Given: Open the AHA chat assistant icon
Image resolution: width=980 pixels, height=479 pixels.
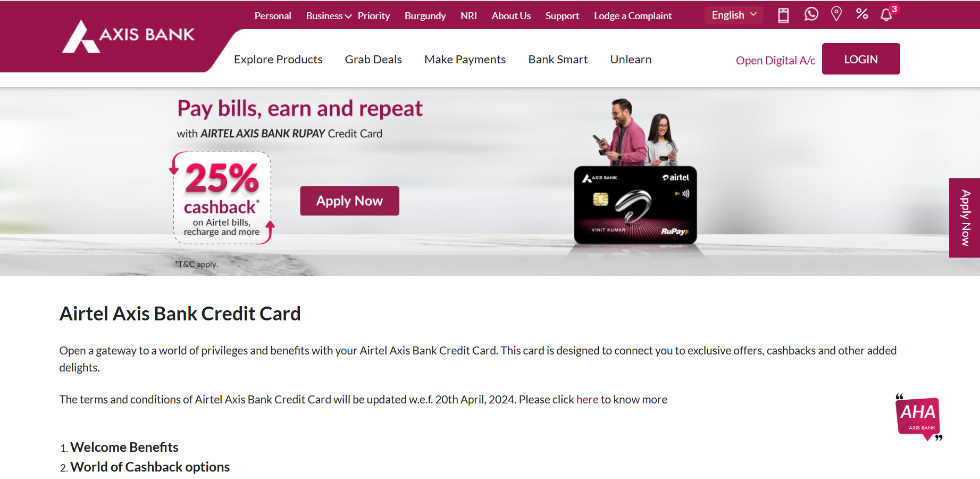Looking at the screenshot, I should [x=918, y=418].
